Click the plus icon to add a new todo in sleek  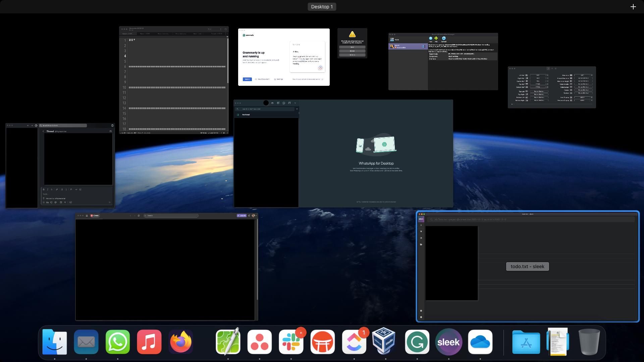point(421,225)
